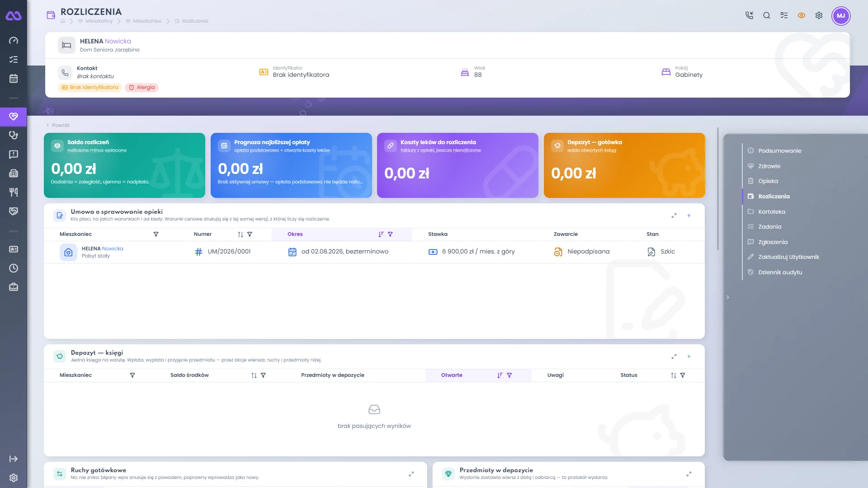Image resolution: width=868 pixels, height=488 pixels.
Task: Open the settings gear in top bar
Action: click(819, 15)
